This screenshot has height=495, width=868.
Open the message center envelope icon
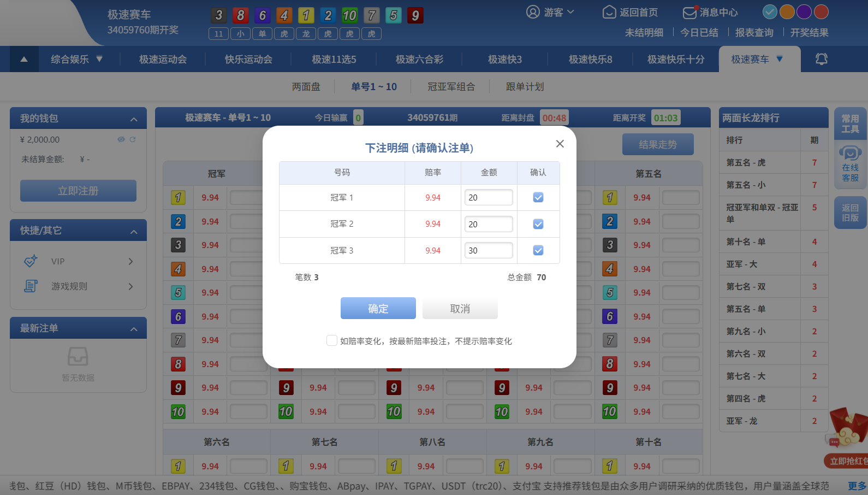690,12
